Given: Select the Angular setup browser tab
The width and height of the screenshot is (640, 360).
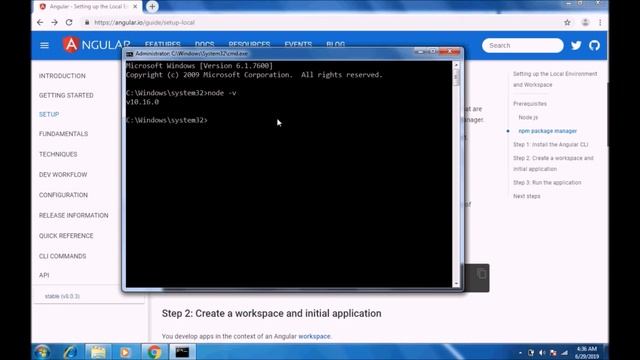Looking at the screenshot, I should tap(87, 7).
